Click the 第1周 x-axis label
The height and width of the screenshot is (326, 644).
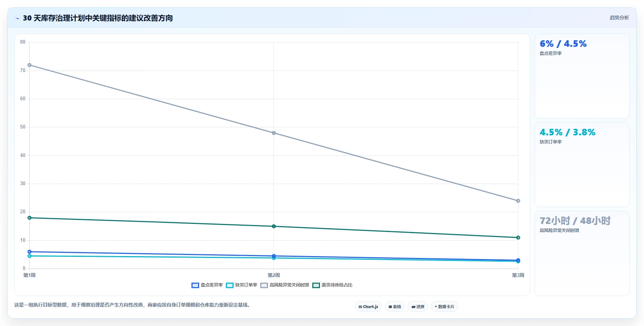pos(29,275)
